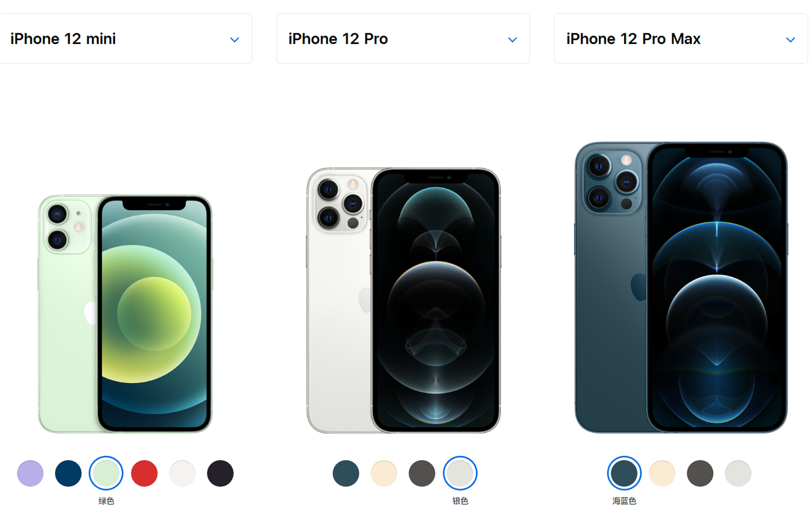
Task: Choose dark blue swatch for iPhone 12 mini
Action: pyautogui.click(x=68, y=473)
